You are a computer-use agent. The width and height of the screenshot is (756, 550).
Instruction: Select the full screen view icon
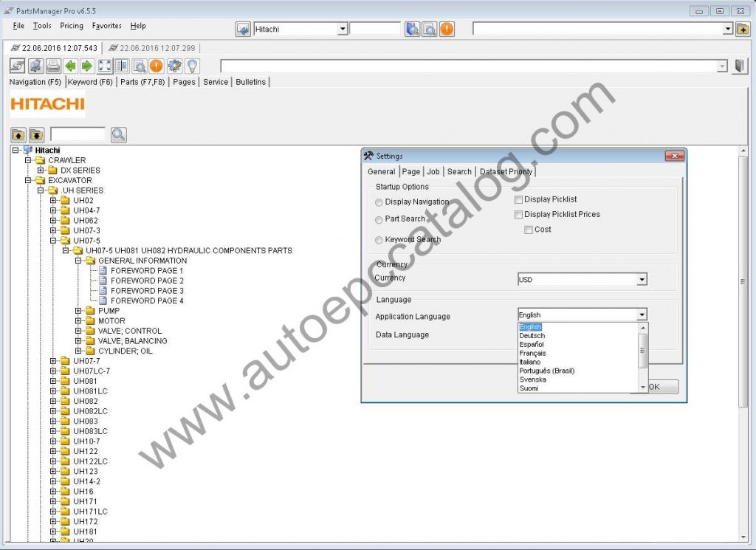(x=103, y=66)
